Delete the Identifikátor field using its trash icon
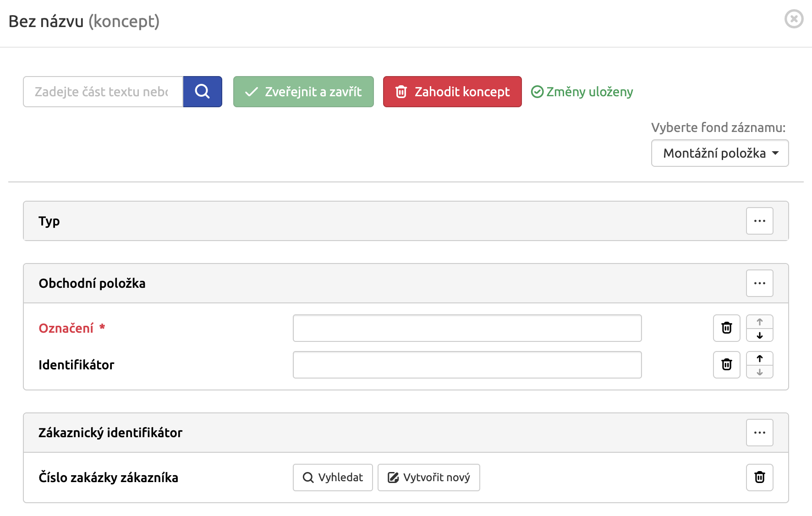Image resolution: width=812 pixels, height=516 pixels. coord(726,365)
